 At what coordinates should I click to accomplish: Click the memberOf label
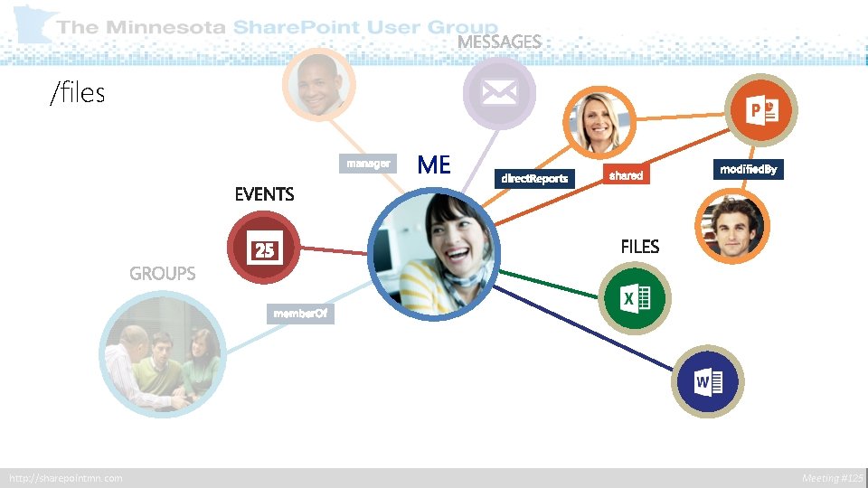(x=300, y=314)
